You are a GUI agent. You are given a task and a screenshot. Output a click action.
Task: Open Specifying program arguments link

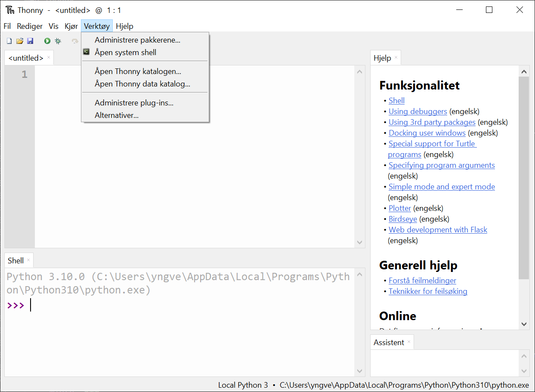(x=442, y=165)
